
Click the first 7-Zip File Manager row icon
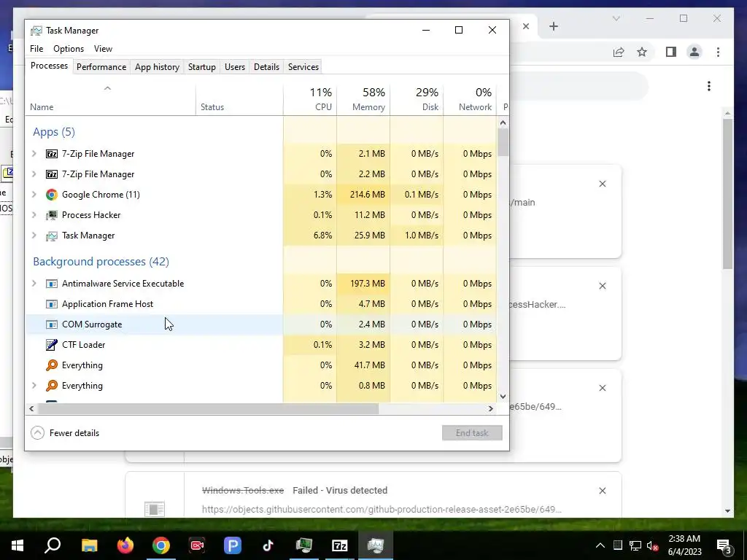click(52, 154)
